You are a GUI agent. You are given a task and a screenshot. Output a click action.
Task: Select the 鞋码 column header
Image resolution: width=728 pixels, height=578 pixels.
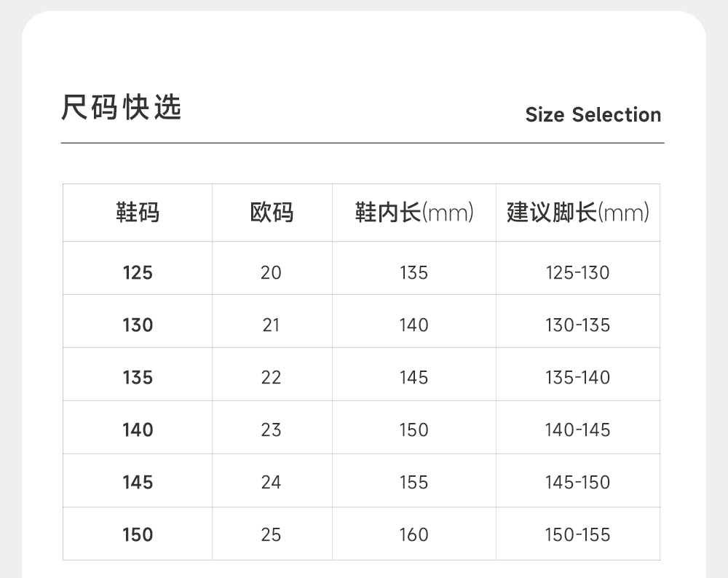138,213
